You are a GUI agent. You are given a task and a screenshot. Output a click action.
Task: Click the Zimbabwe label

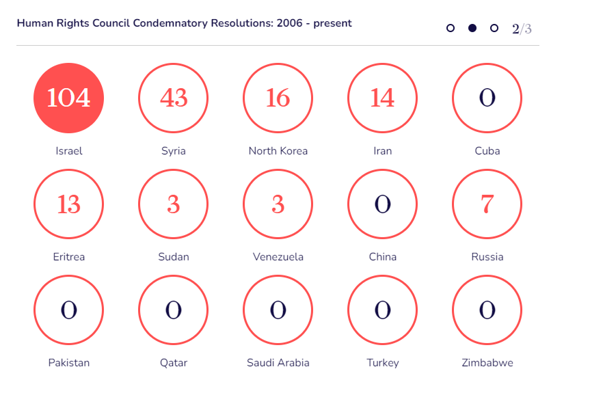487,363
